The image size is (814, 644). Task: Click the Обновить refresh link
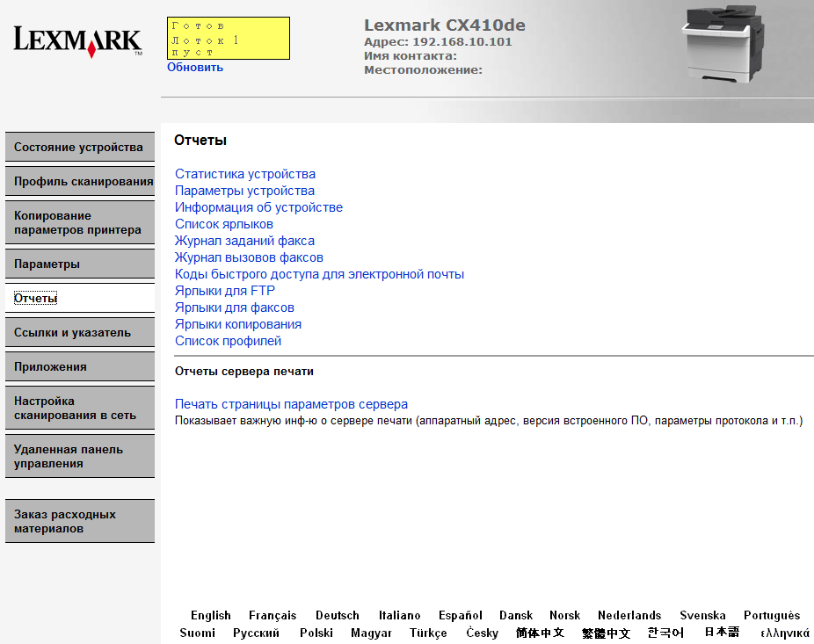point(194,68)
